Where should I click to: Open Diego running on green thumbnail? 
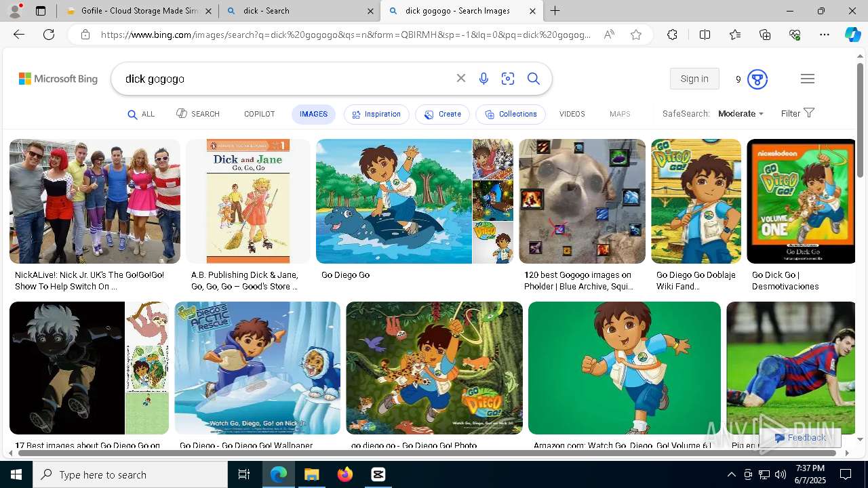(624, 368)
